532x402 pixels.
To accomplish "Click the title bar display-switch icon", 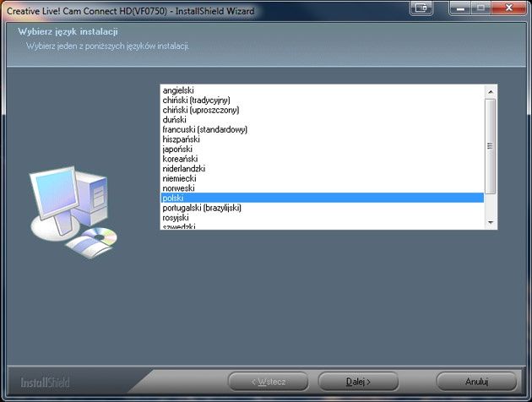I will (421, 8).
